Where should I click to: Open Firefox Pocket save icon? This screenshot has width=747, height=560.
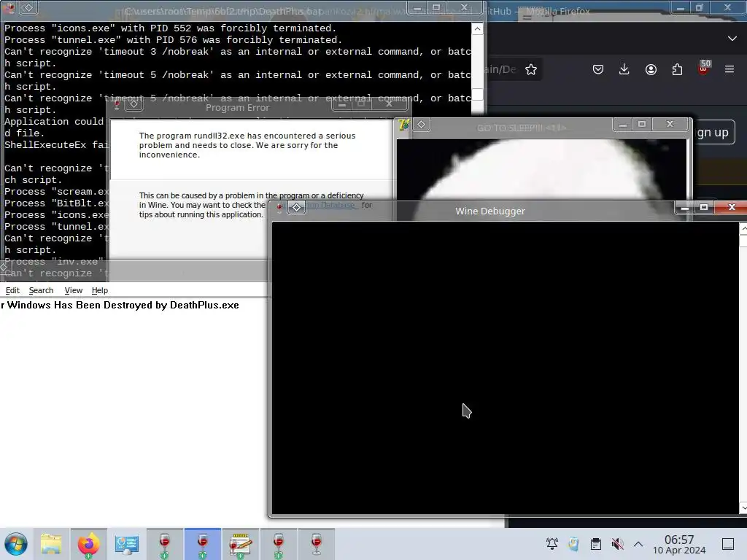598,69
